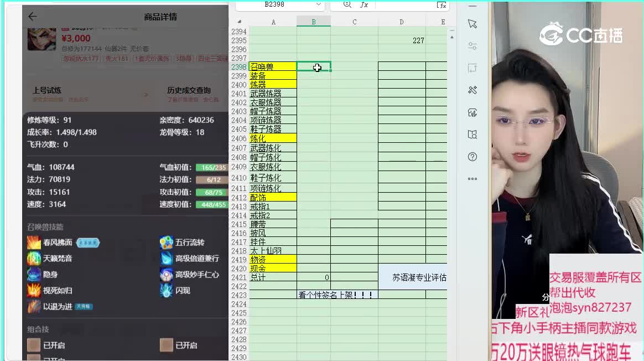Select the 召唤兽 cell
Viewport: 644px width, 361px height.
point(273,66)
